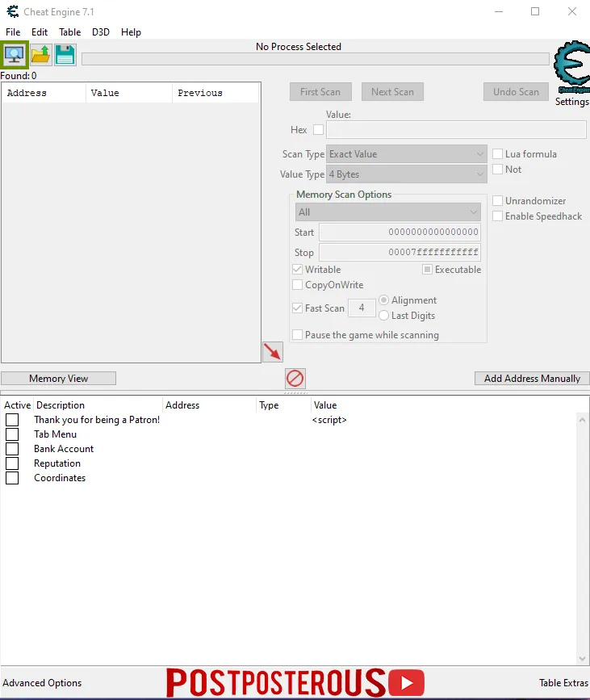Image resolution: width=590 pixels, height=700 pixels.
Task: Select the Reputation entry text
Action: (x=57, y=463)
